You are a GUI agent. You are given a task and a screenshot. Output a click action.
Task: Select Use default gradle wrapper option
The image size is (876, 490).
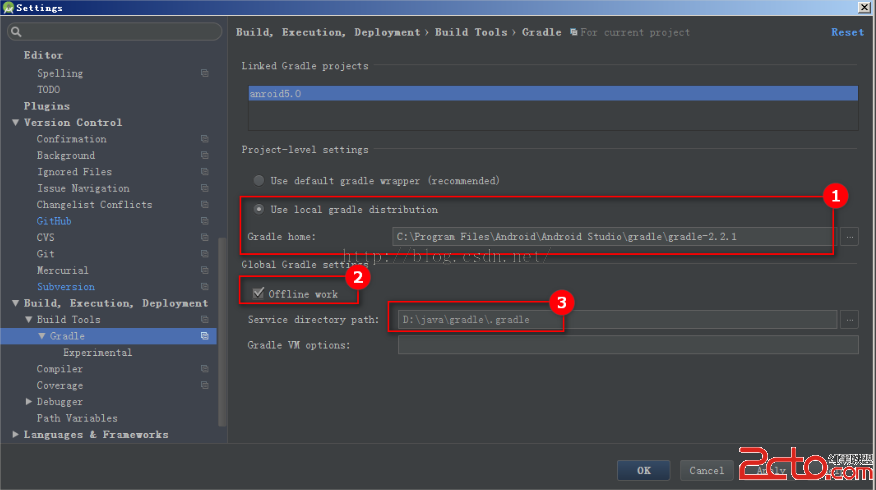pos(259,181)
